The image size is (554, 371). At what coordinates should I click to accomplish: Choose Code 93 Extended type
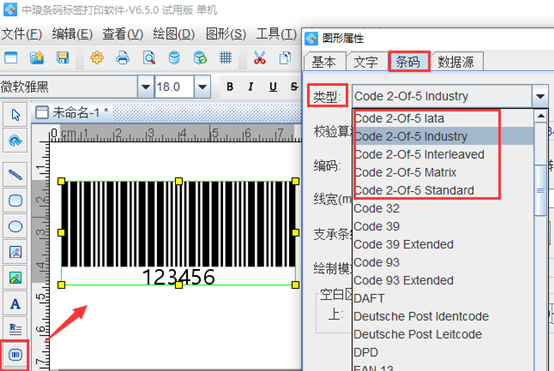pos(443,281)
